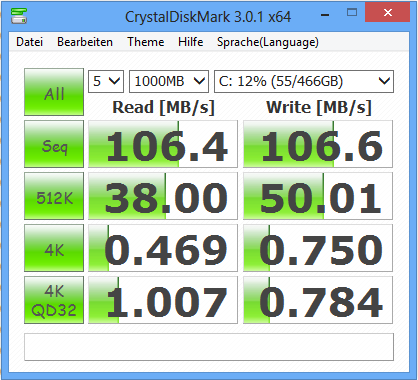Select the 4K QD32 write result 0.784

point(318,300)
